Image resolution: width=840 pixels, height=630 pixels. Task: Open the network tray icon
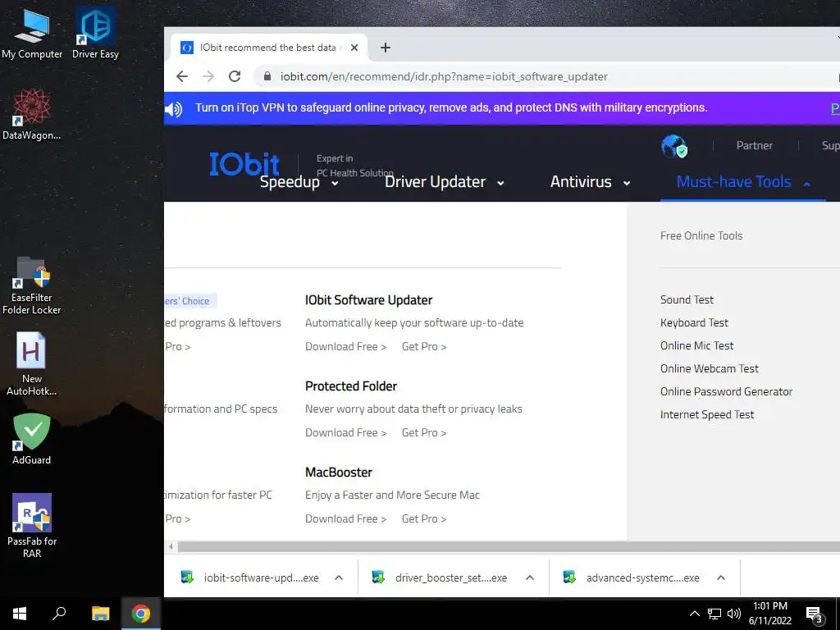click(x=714, y=614)
